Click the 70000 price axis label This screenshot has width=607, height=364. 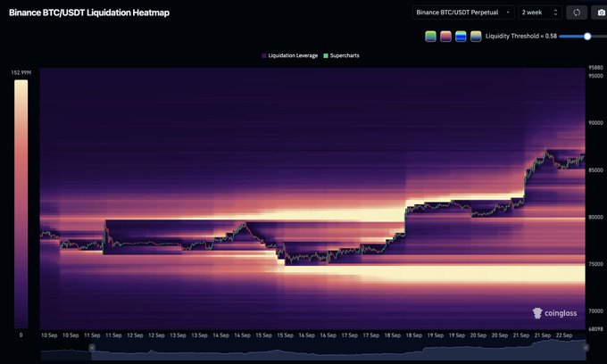click(595, 311)
